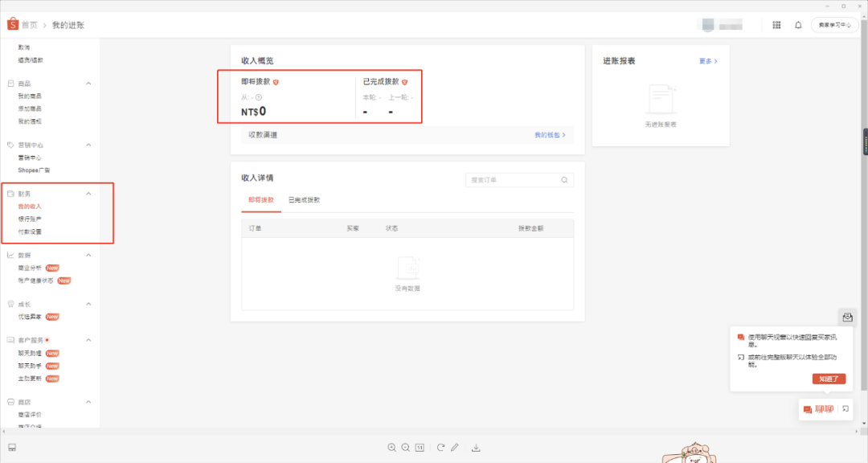Click the 1:1 original size icon
Image resolution: width=868 pixels, height=463 pixels.
pos(420,448)
